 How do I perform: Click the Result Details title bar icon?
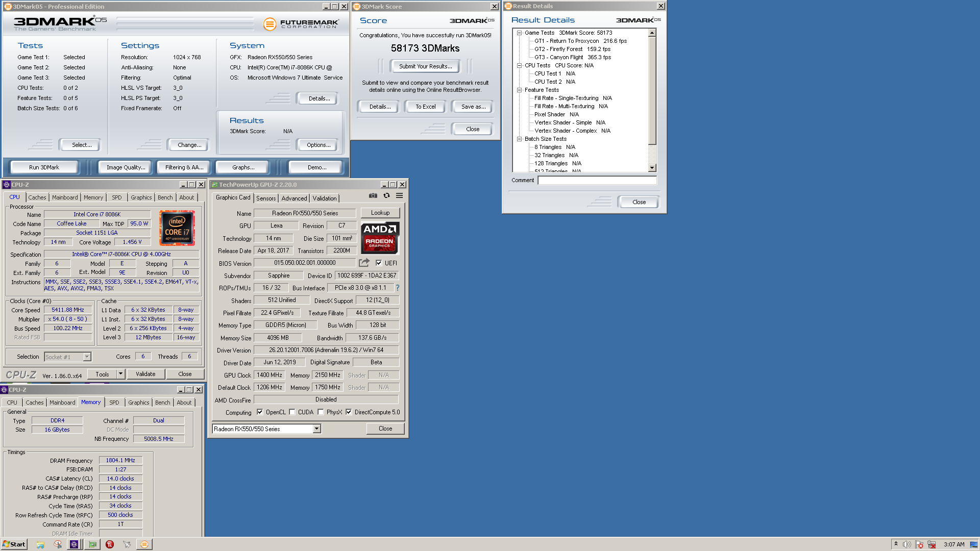pos(508,6)
